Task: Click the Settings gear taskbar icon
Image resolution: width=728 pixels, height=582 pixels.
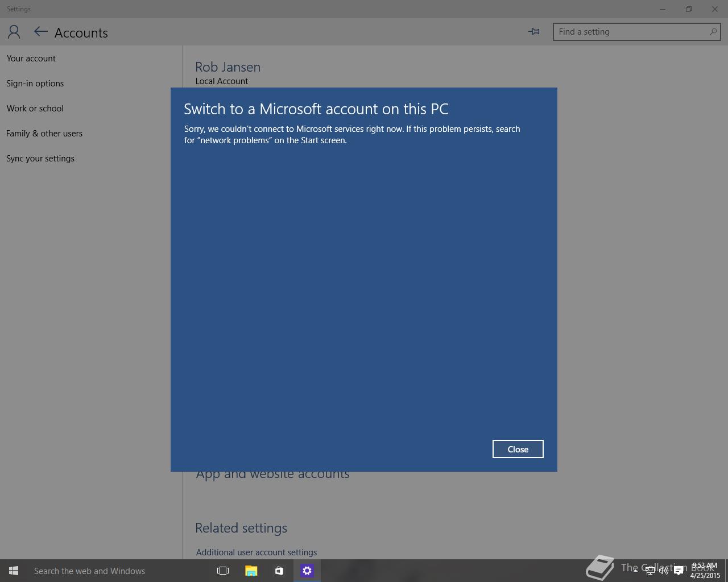Action: [x=307, y=571]
